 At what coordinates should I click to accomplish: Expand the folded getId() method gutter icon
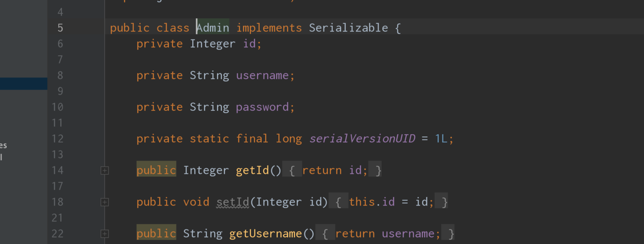pos(104,170)
